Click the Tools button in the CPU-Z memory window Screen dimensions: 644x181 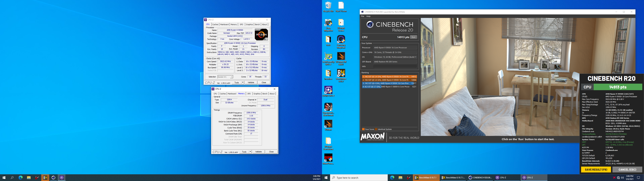click(x=244, y=152)
